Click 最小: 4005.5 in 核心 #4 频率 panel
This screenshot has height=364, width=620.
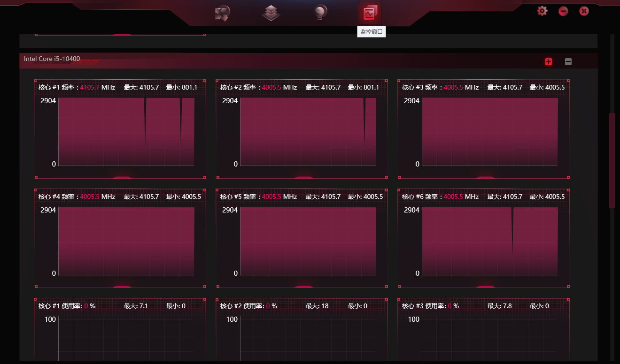[184, 197]
